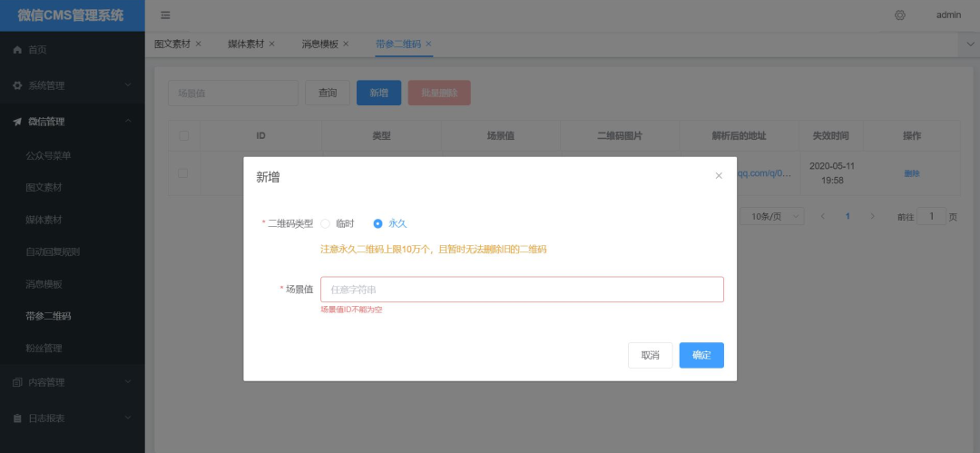Close the 图文素材 tab
The width and height of the screenshot is (980, 453).
[x=199, y=44]
